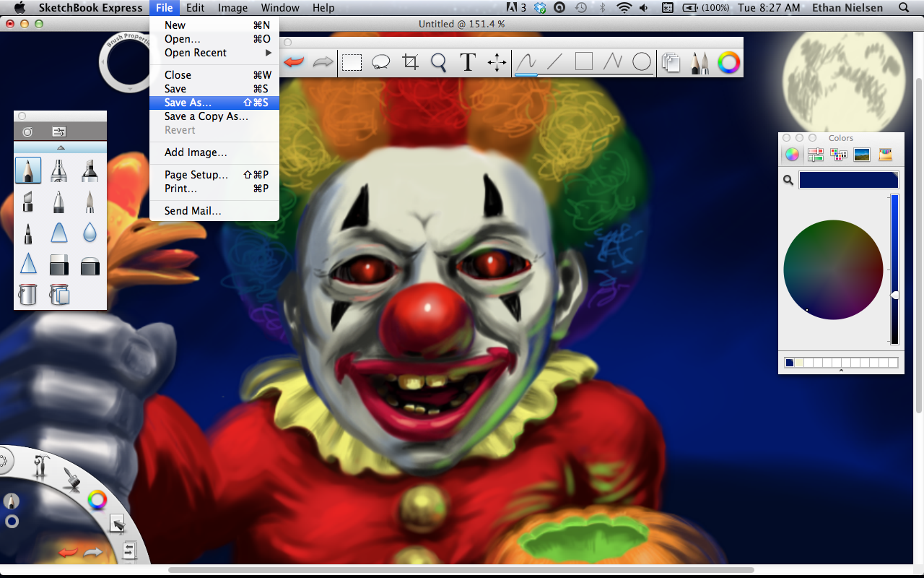Image resolution: width=924 pixels, height=578 pixels.
Task: Select the Paintbrush with bristles
Action: (90, 202)
